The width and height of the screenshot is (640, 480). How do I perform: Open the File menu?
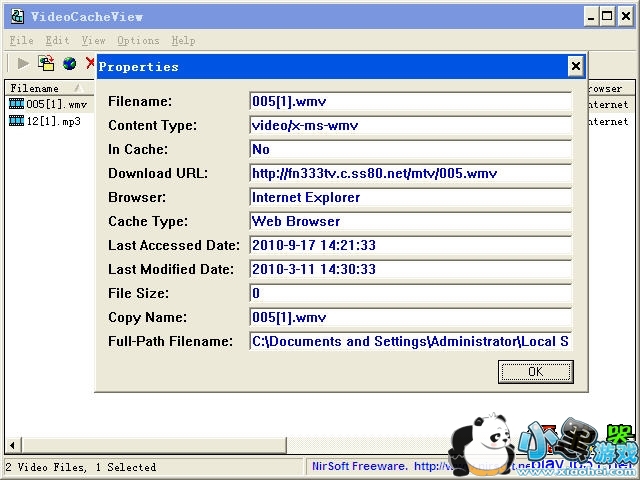tap(21, 40)
